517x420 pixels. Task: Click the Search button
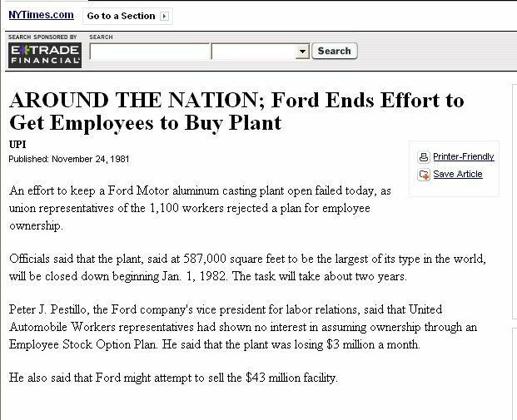[x=335, y=51]
